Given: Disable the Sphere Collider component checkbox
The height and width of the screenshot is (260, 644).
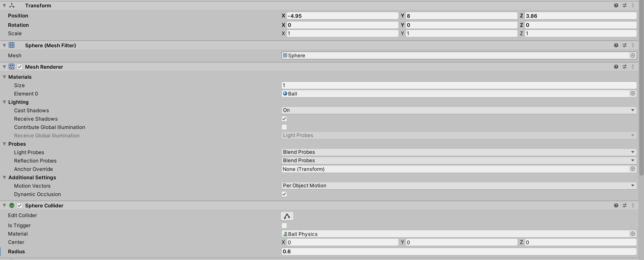Looking at the screenshot, I should pos(20,205).
